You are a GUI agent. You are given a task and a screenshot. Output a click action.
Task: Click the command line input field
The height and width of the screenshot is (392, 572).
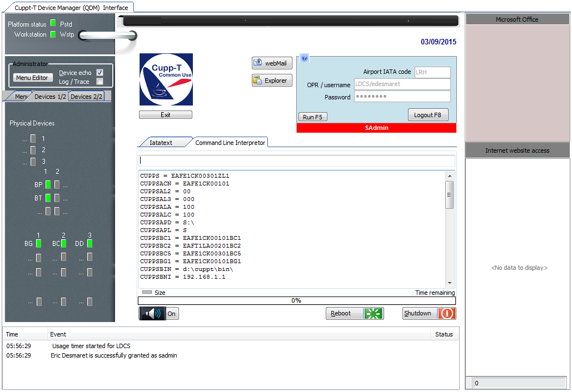[296, 160]
